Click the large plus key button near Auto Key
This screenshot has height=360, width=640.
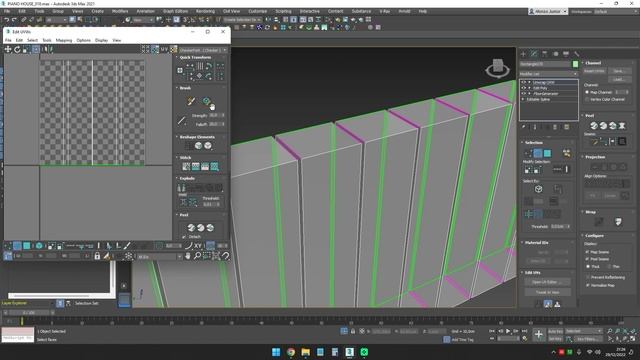click(538, 335)
